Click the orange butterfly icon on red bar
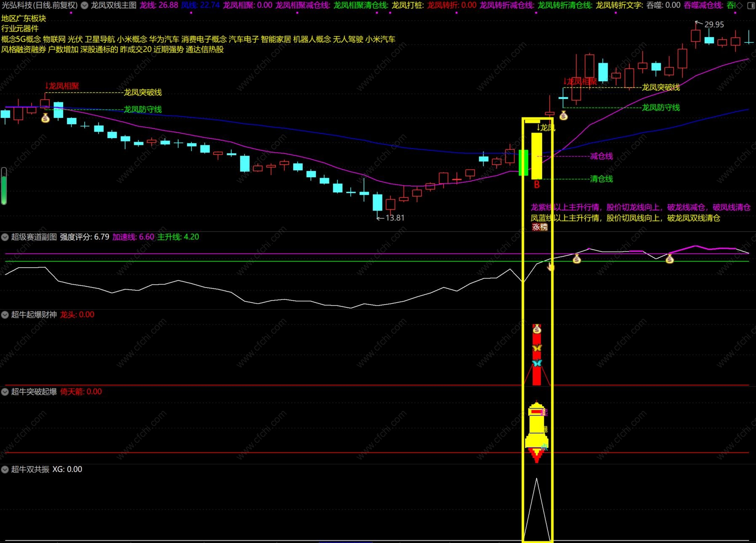 (537, 348)
